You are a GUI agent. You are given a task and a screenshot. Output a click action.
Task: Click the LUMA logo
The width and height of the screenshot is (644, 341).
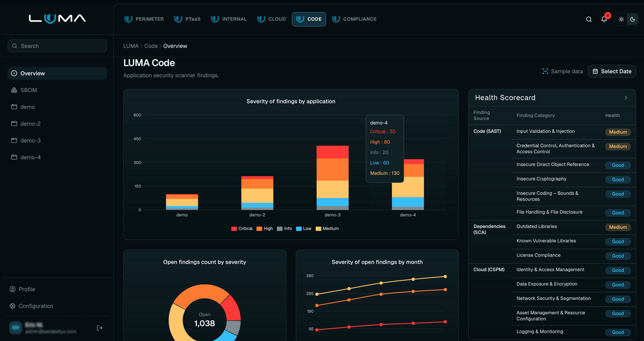click(x=57, y=19)
